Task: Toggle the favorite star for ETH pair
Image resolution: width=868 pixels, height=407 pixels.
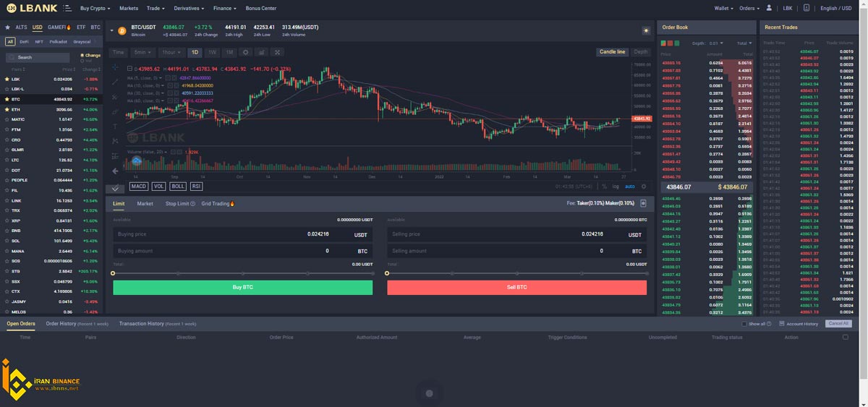Action: [7, 109]
